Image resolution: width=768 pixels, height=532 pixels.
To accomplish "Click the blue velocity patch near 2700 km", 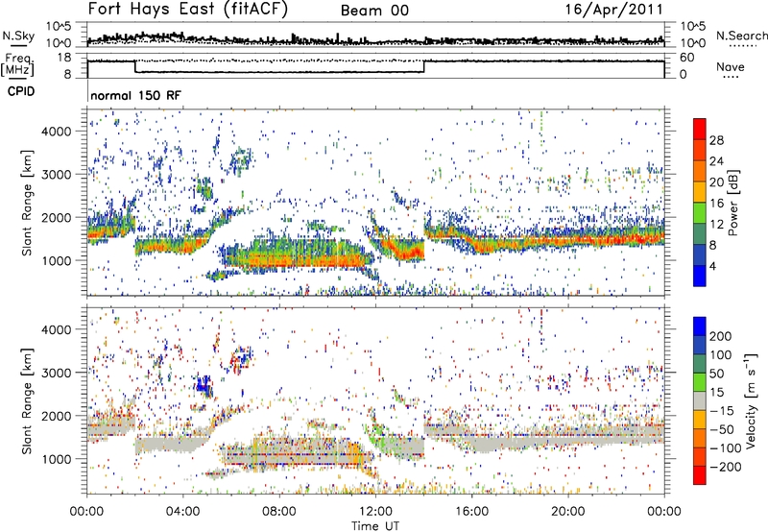I will (204, 385).
